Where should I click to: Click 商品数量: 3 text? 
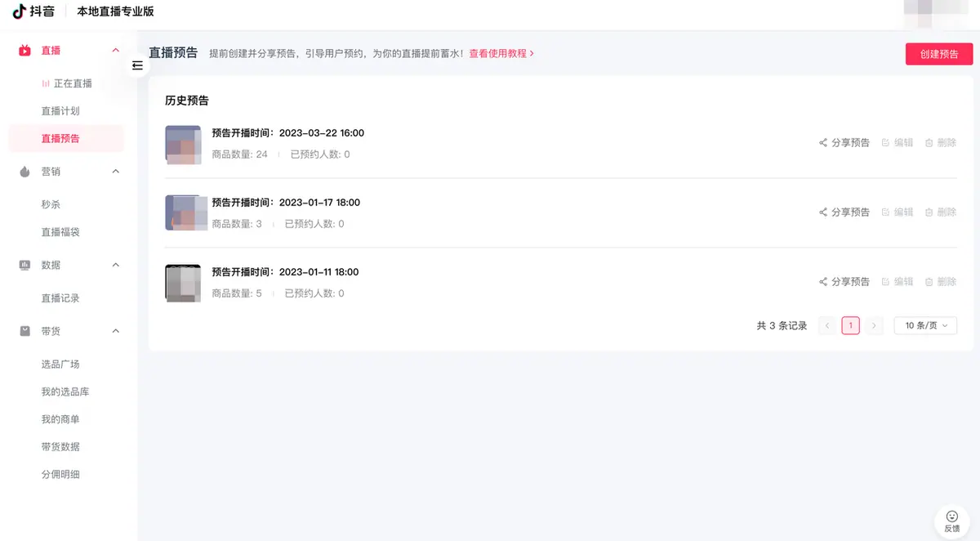pyautogui.click(x=237, y=224)
